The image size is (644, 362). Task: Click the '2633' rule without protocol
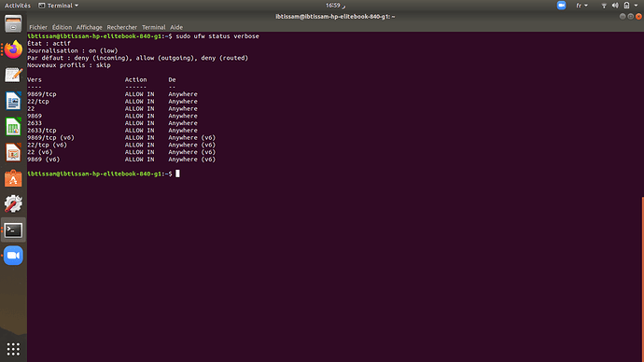35,123
